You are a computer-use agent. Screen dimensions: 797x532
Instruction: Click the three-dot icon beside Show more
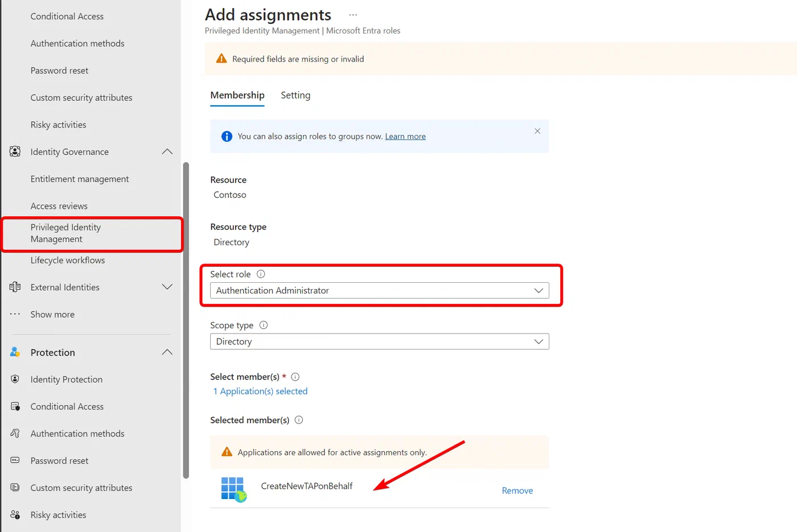tap(15, 314)
